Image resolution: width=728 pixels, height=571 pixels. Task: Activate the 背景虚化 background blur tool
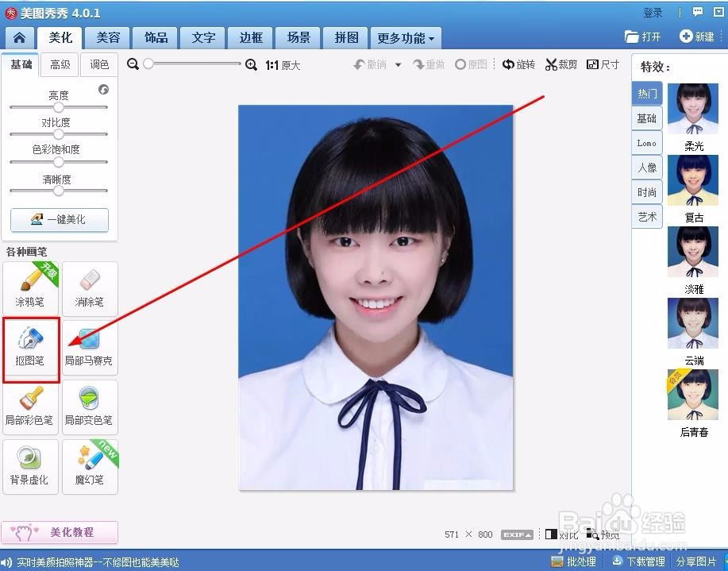coord(30,465)
